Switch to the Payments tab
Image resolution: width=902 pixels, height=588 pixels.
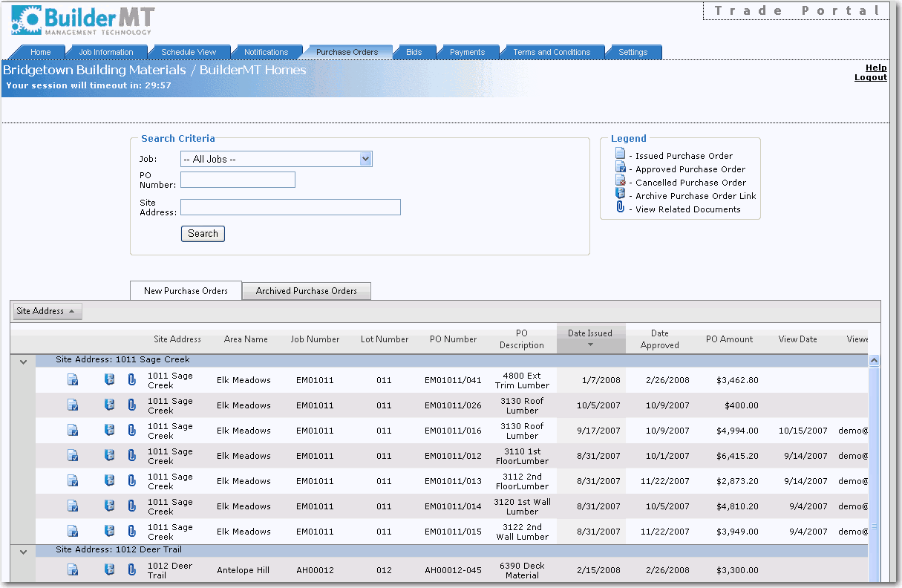click(467, 52)
